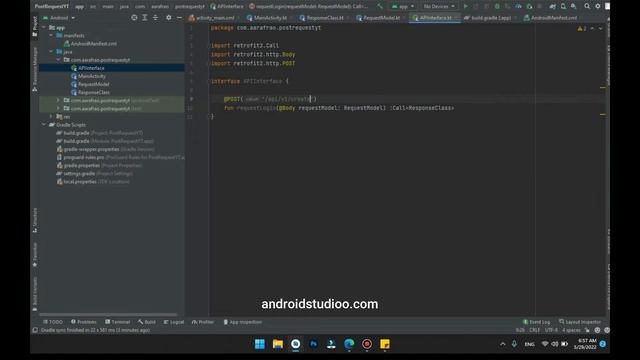Click the CRLF line separator in status bar
Image resolution: width=640 pixels, height=360 pixels.
(x=534, y=330)
